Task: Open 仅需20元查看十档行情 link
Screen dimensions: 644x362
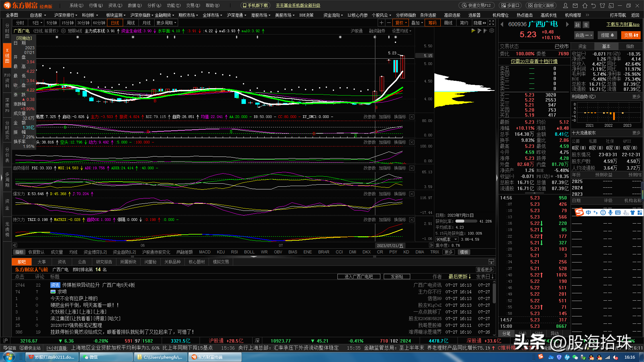Action: 534,61
